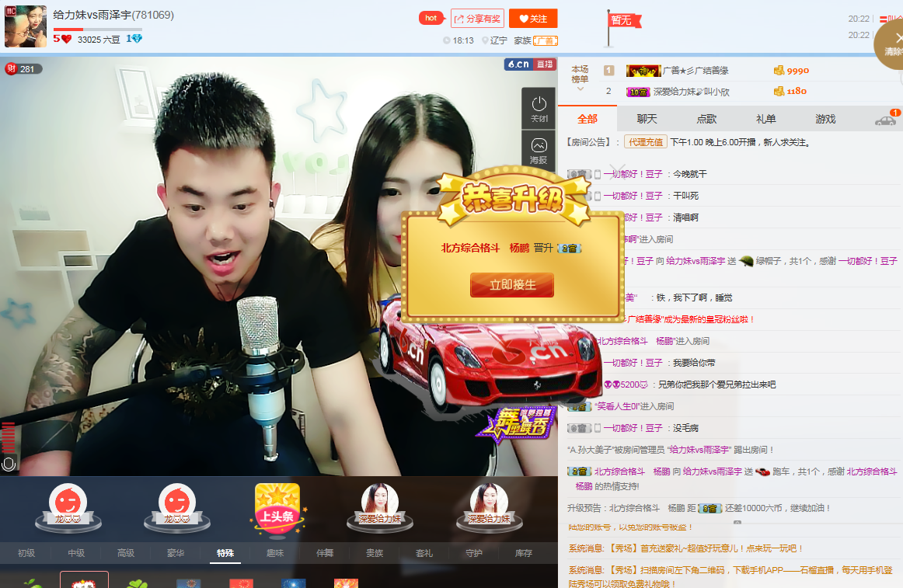Select the 中级 gift tab

click(x=76, y=553)
